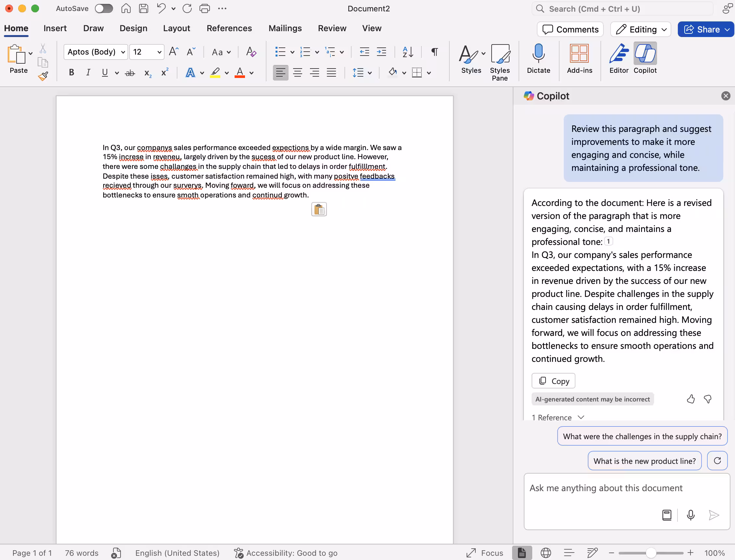
Task: Click the Show paragraph marks icon
Action: (434, 52)
